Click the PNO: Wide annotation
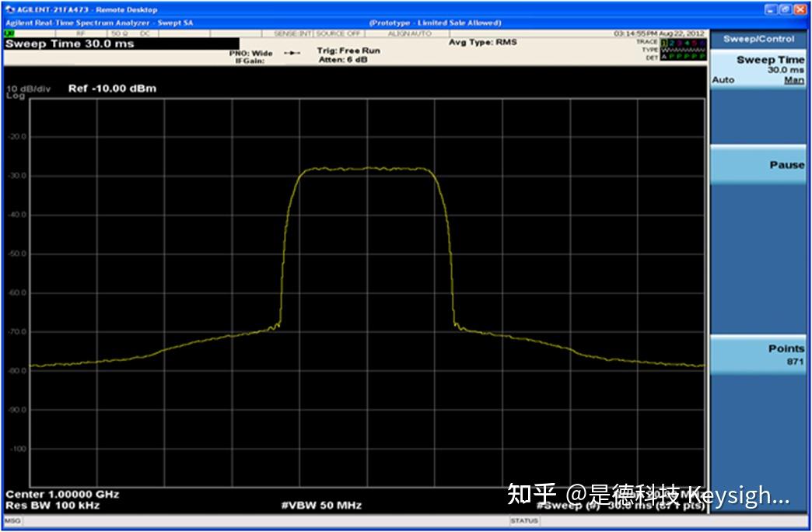Viewport: 812px width, 532px height. [x=250, y=54]
